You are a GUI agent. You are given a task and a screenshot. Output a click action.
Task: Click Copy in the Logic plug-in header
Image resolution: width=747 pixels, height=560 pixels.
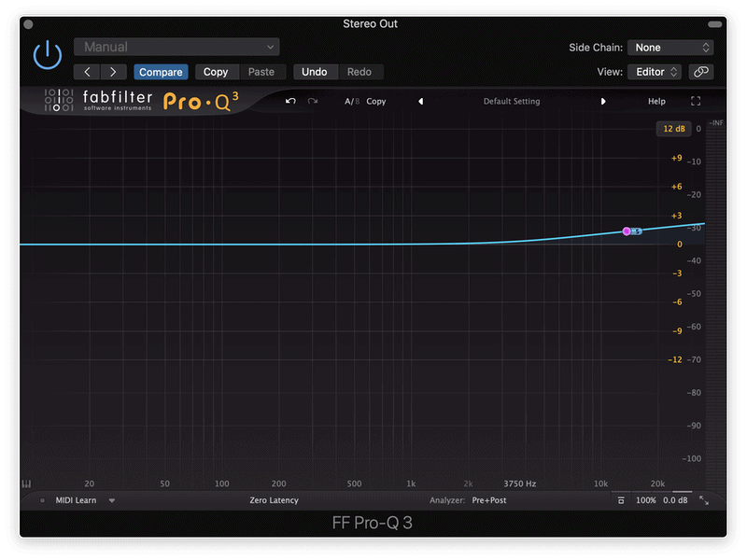[216, 72]
